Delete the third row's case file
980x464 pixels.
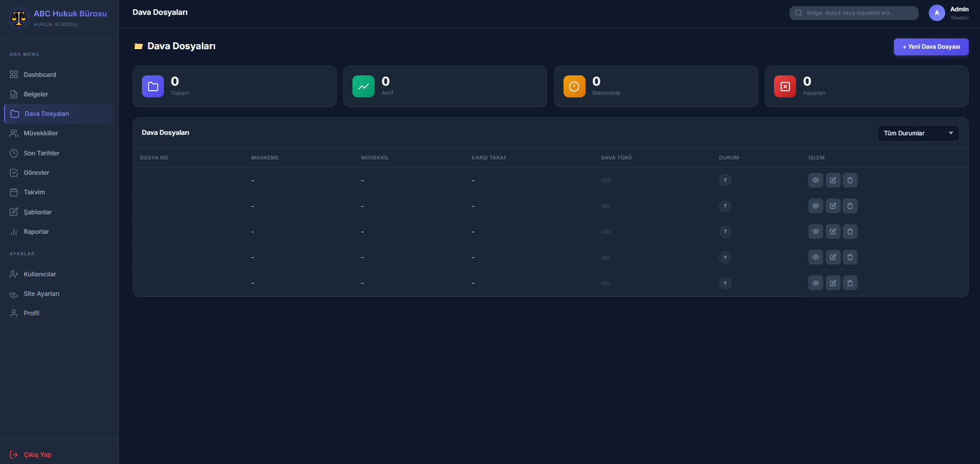(850, 231)
